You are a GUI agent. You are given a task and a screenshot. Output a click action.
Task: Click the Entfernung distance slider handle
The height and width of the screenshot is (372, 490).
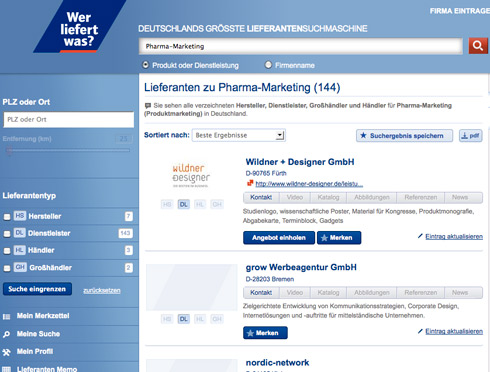pyautogui.click(x=9, y=151)
